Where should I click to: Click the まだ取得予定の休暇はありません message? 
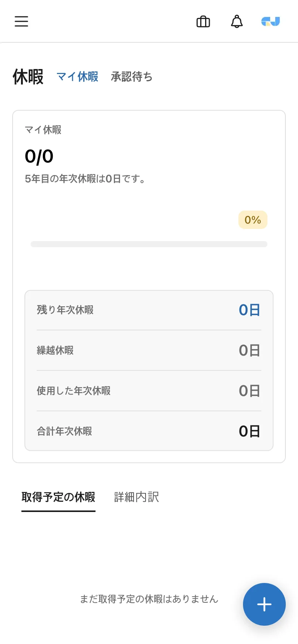pos(149,599)
